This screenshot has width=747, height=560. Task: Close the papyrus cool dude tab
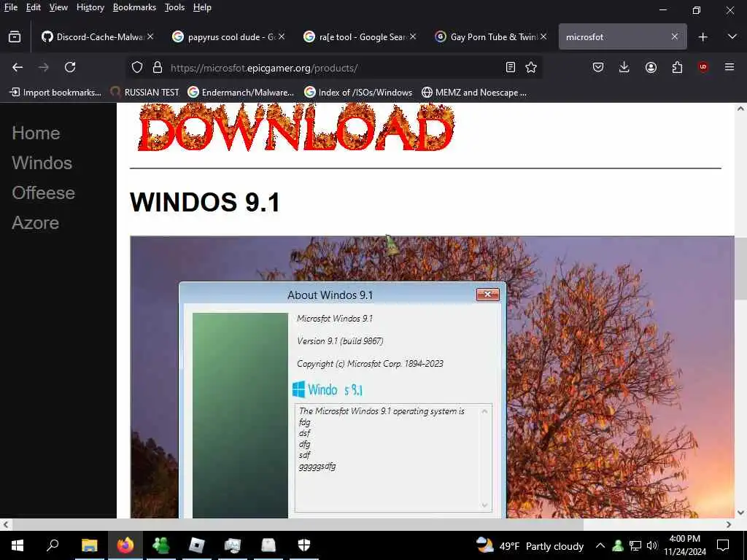[x=282, y=36]
